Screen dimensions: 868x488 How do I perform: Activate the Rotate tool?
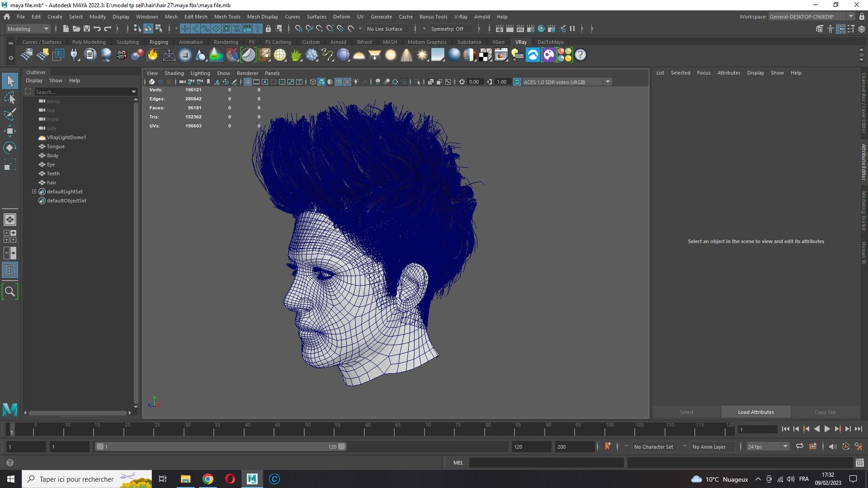[x=10, y=147]
